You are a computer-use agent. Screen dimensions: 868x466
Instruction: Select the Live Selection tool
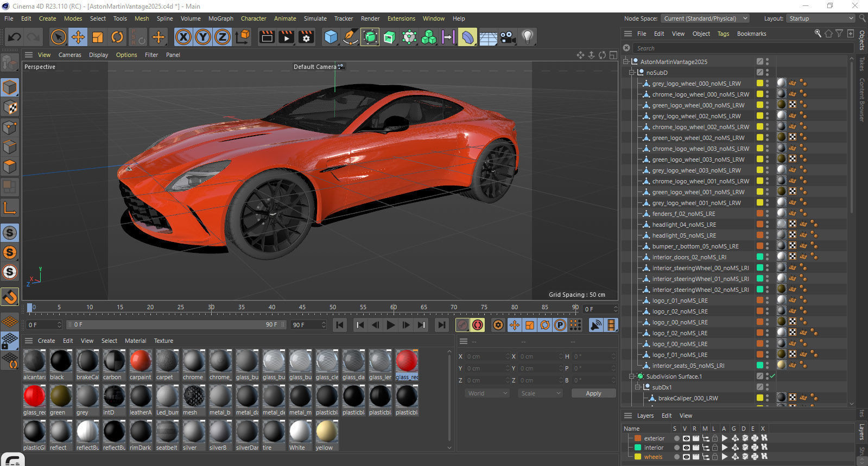58,37
